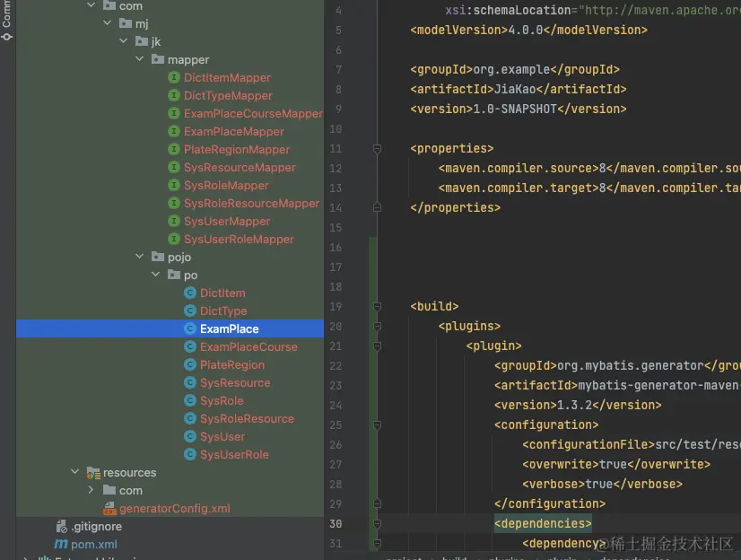Click the DictItemMapper interface icon
This screenshot has width=741, height=560.
(174, 77)
